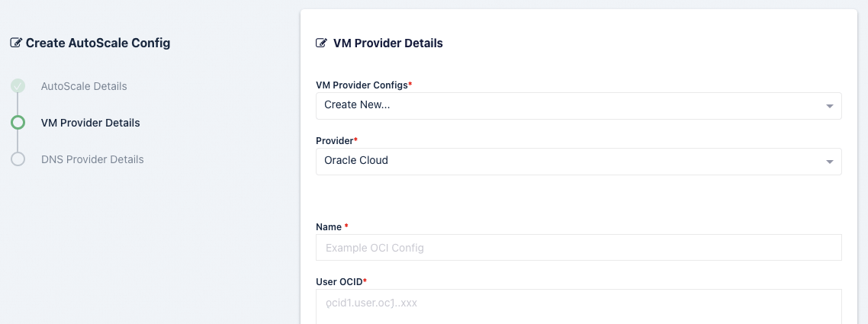This screenshot has height=324, width=868.
Task: Expand the Provider dropdown arrow
Action: pyautogui.click(x=829, y=162)
